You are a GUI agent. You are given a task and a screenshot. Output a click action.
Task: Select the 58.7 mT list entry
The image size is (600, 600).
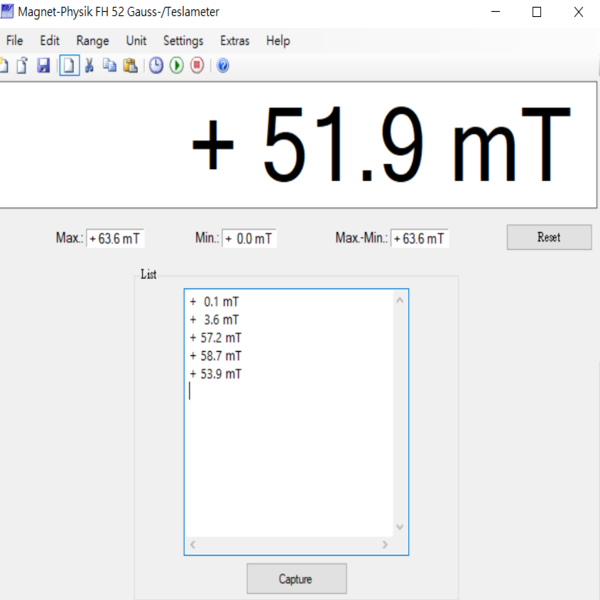(220, 355)
